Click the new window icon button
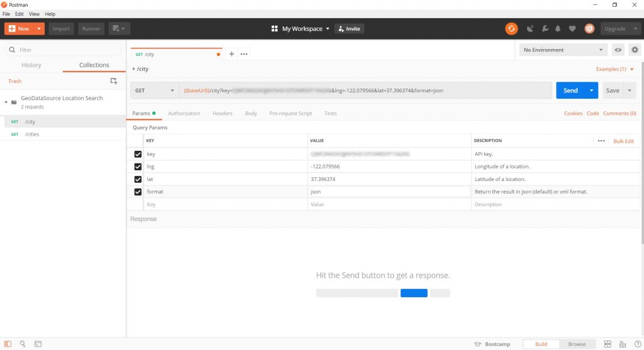This screenshot has width=644, height=350. [119, 29]
